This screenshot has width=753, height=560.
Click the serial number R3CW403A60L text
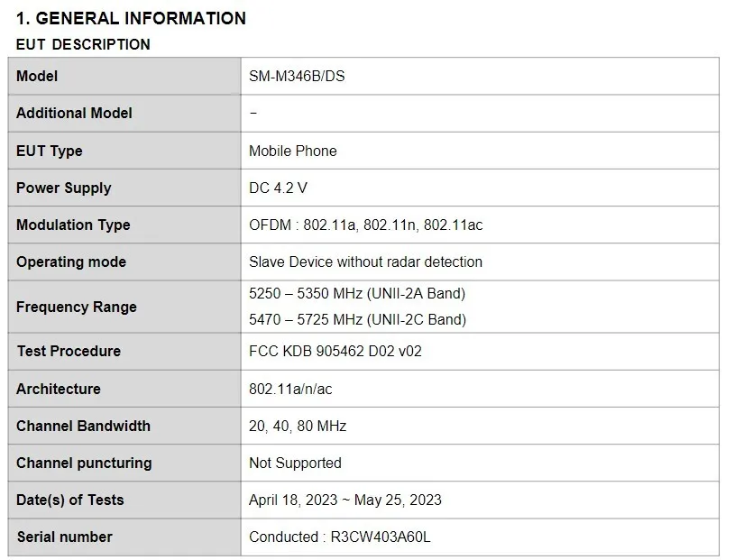[378, 537]
